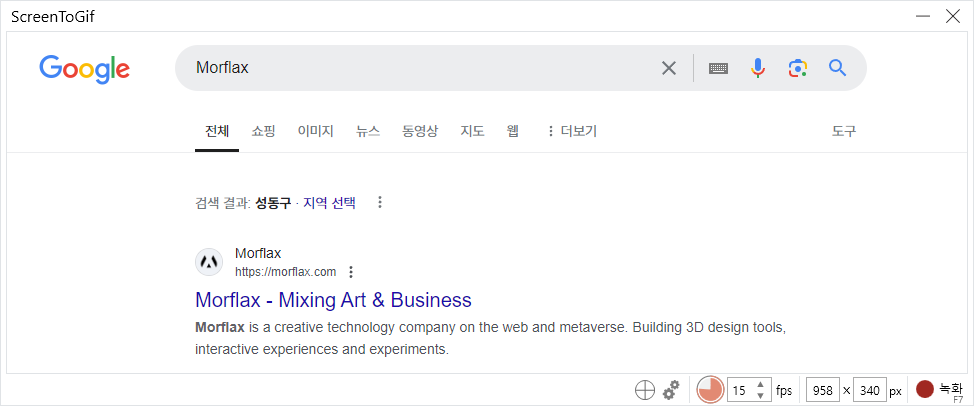The height and width of the screenshot is (406, 974).
Task: Increase fps with the up arrow
Action: click(760, 385)
